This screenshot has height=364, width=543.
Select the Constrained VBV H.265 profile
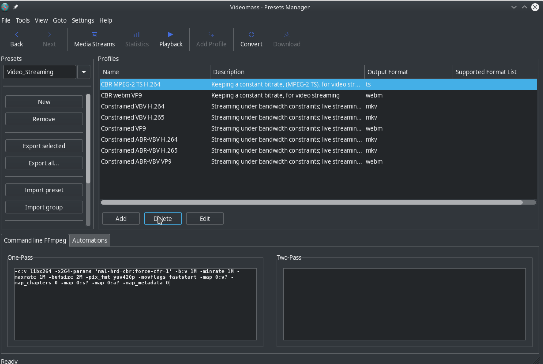pyautogui.click(x=319, y=118)
